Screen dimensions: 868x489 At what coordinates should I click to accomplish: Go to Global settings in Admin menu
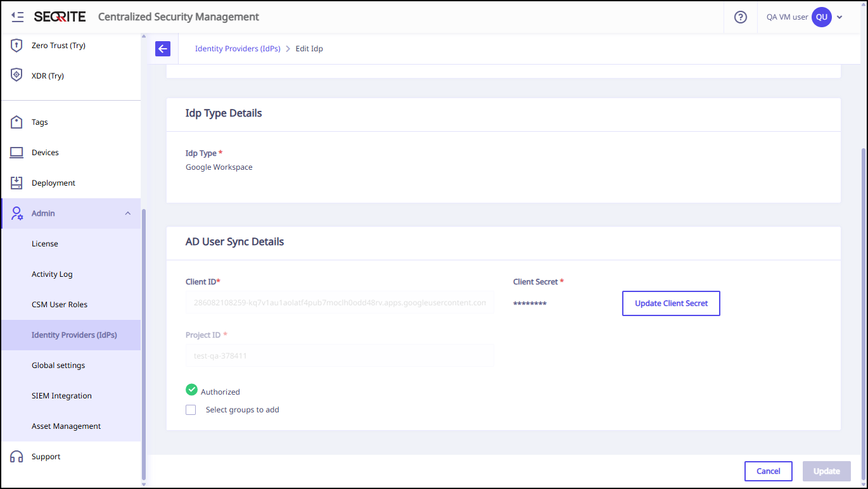click(x=58, y=365)
